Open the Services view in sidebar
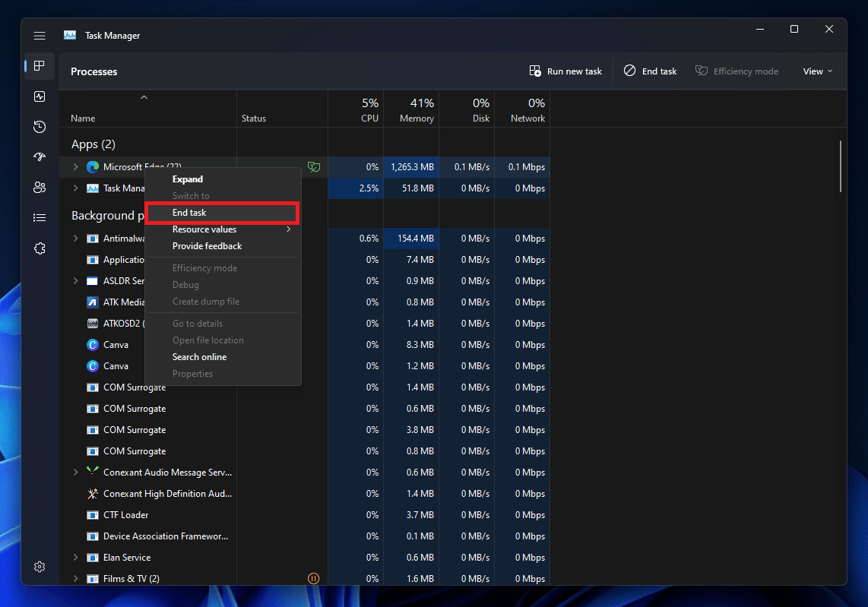Image resolution: width=868 pixels, height=607 pixels. click(39, 248)
